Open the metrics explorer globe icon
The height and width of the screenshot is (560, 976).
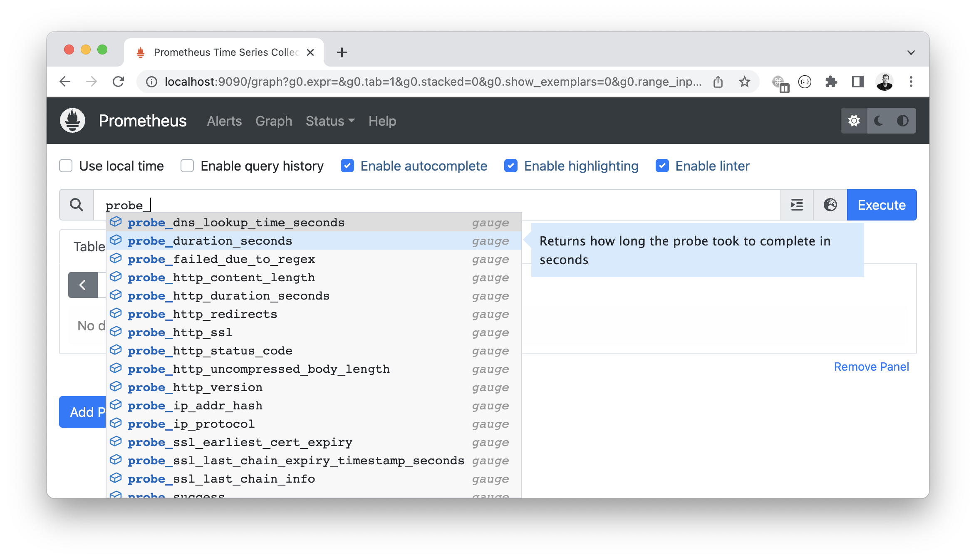[x=830, y=205]
